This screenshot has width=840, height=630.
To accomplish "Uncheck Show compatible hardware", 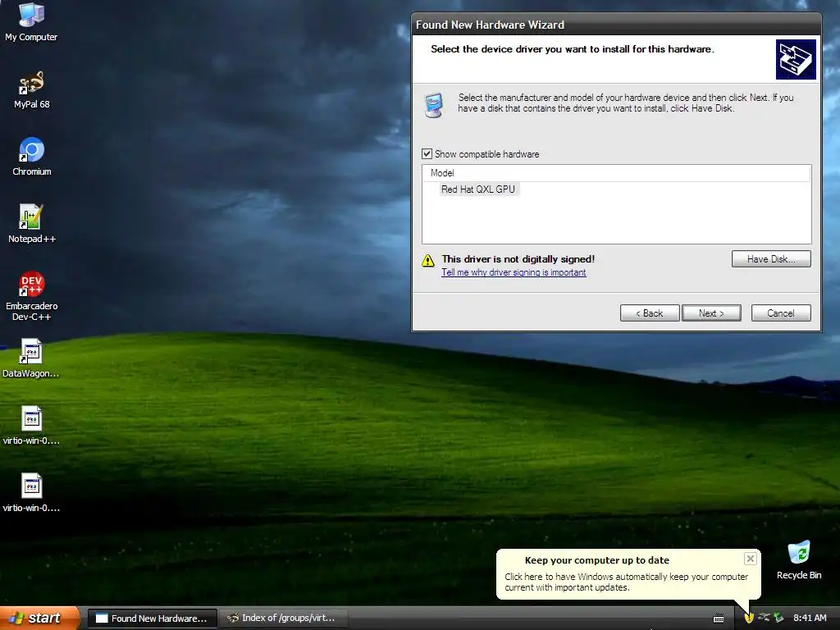I will pyautogui.click(x=427, y=153).
